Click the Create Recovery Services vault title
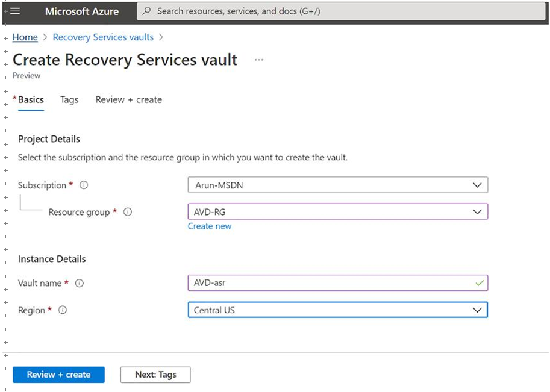 [125, 60]
